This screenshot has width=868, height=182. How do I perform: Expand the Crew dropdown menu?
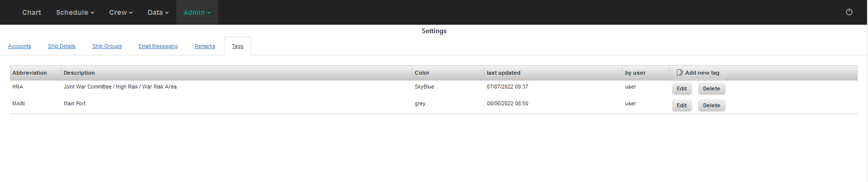[121, 12]
